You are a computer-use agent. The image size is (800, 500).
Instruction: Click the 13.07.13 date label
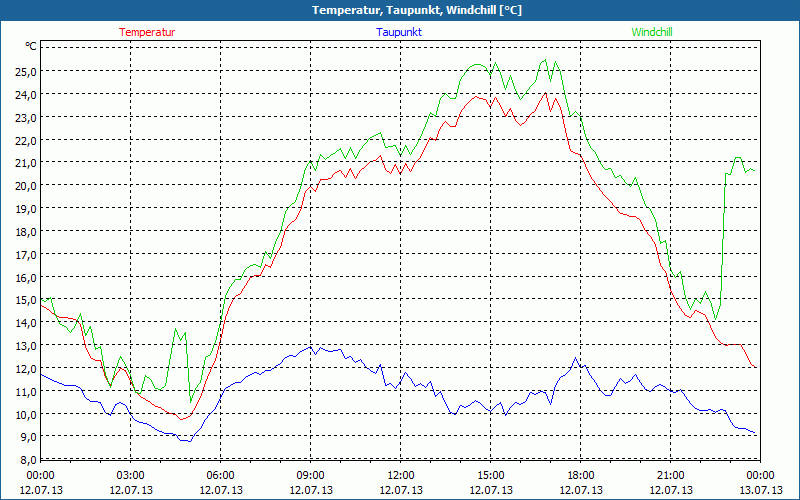(760, 490)
